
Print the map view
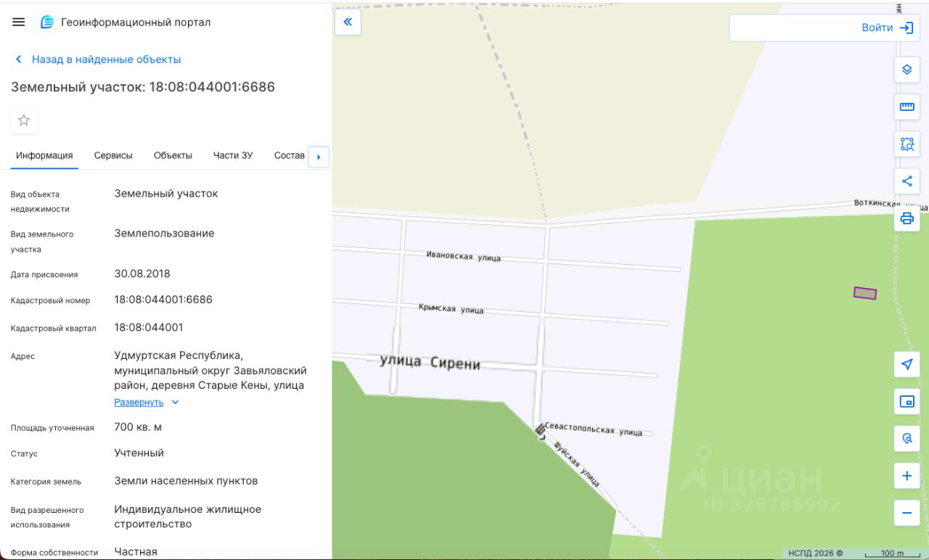[907, 218]
